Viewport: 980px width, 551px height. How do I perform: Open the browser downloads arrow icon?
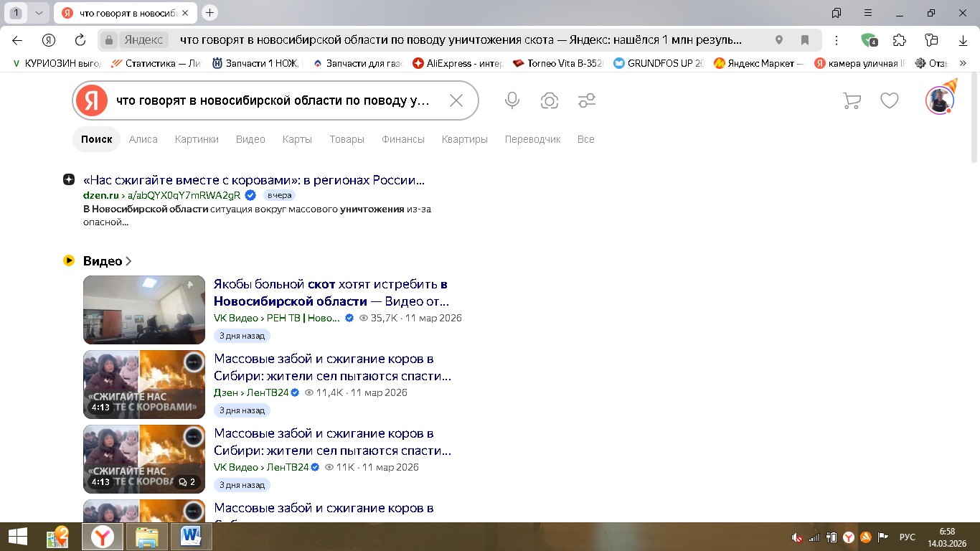point(963,40)
